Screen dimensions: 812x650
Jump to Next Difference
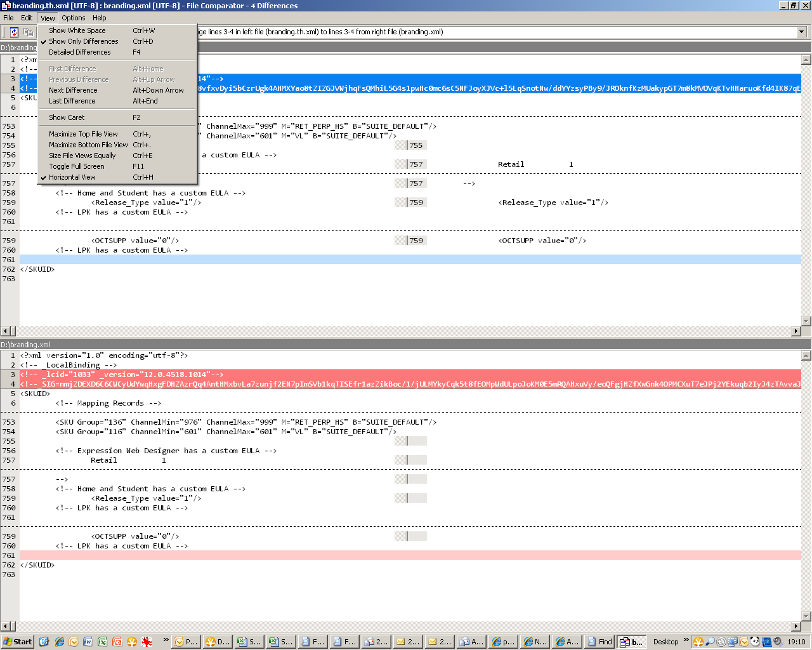(x=117, y=90)
